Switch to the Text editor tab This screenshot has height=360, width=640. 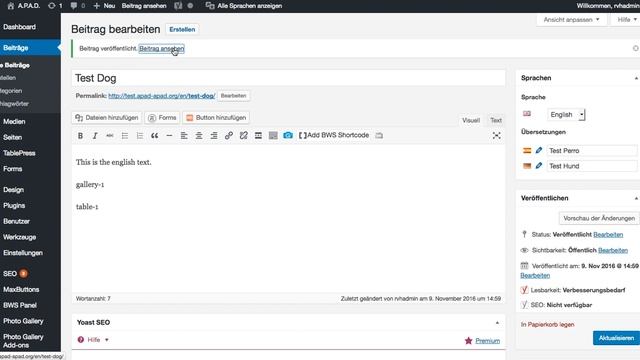point(496,120)
